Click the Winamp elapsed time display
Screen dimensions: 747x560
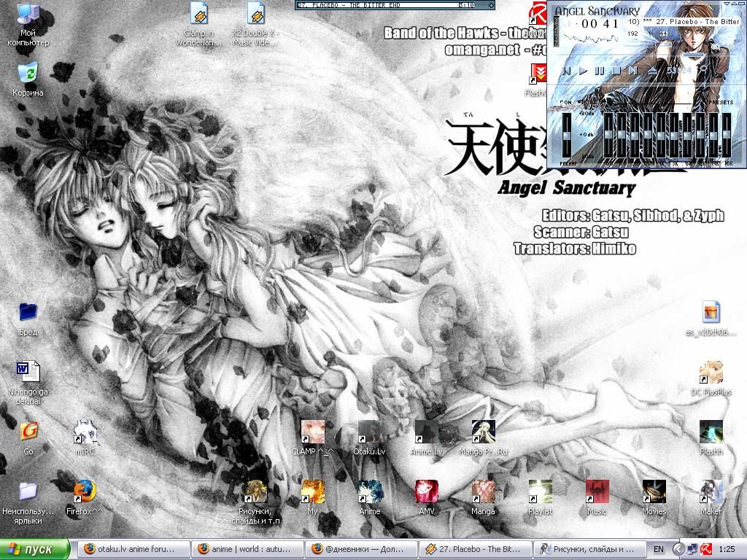pos(600,24)
